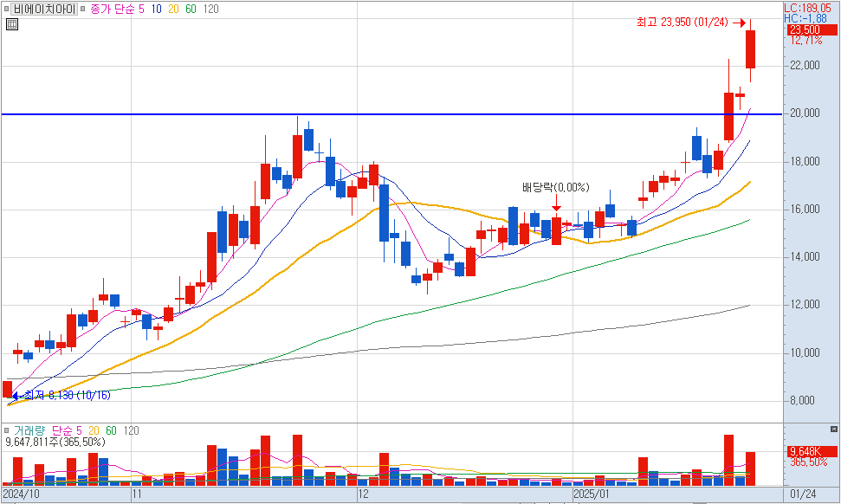The width and height of the screenshot is (841, 504).
Task: Click the 01/24 date at the axis corner
Action: click(x=803, y=494)
